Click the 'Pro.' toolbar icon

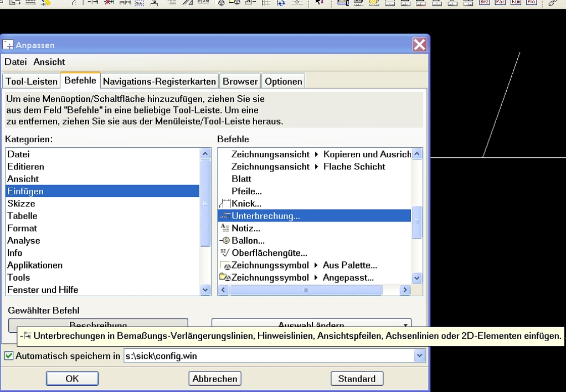(531, 2)
